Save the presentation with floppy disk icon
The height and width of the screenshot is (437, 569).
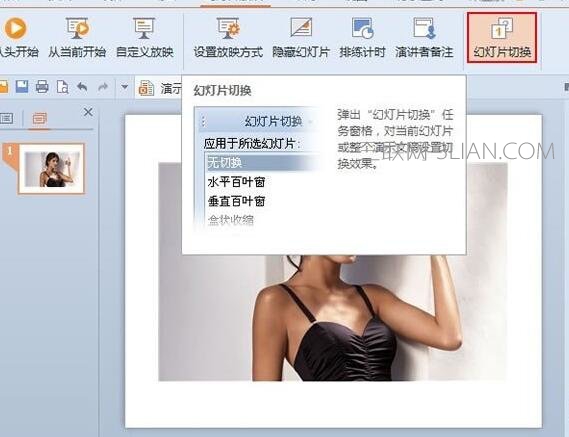[22, 87]
